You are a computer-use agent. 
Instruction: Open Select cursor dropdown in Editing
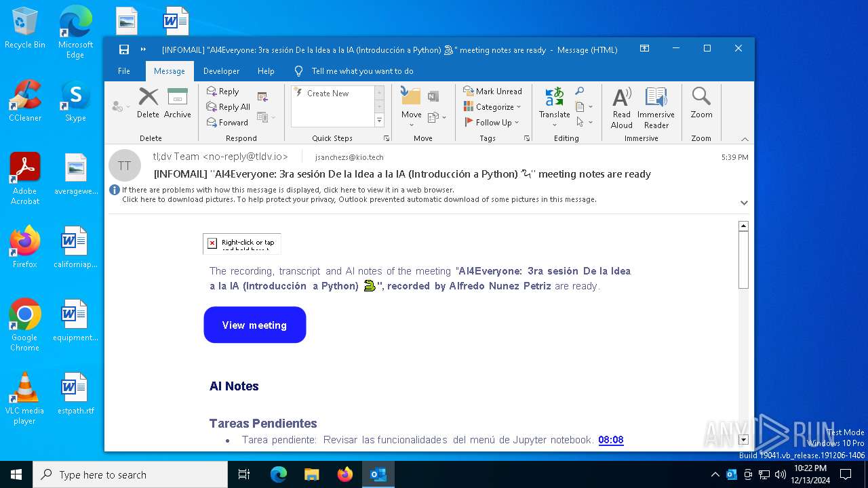coord(584,123)
